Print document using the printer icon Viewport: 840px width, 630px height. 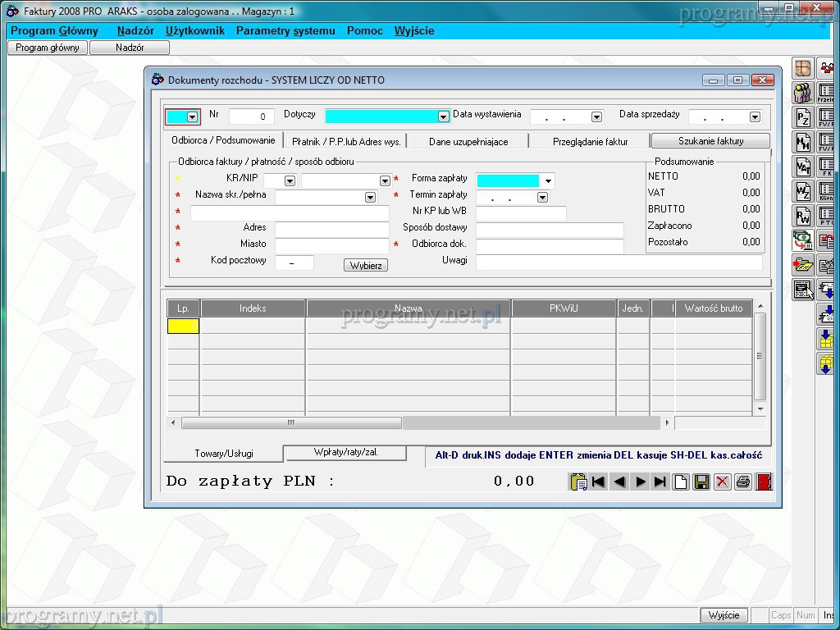pyautogui.click(x=743, y=482)
